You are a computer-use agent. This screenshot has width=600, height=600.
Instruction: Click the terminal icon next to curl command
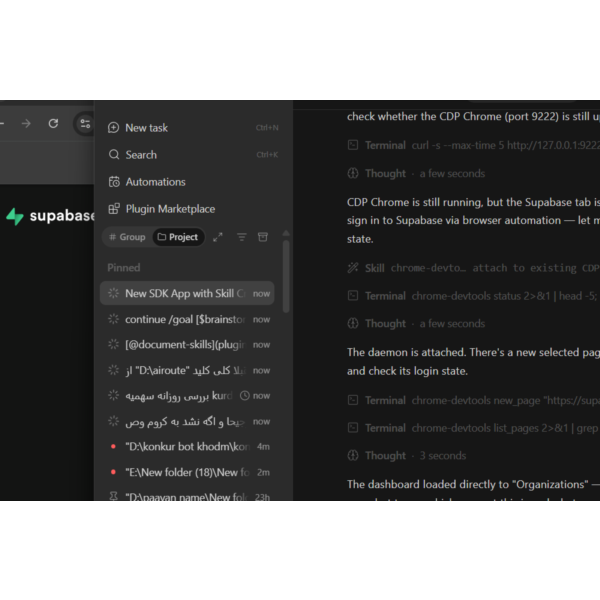tap(353, 145)
